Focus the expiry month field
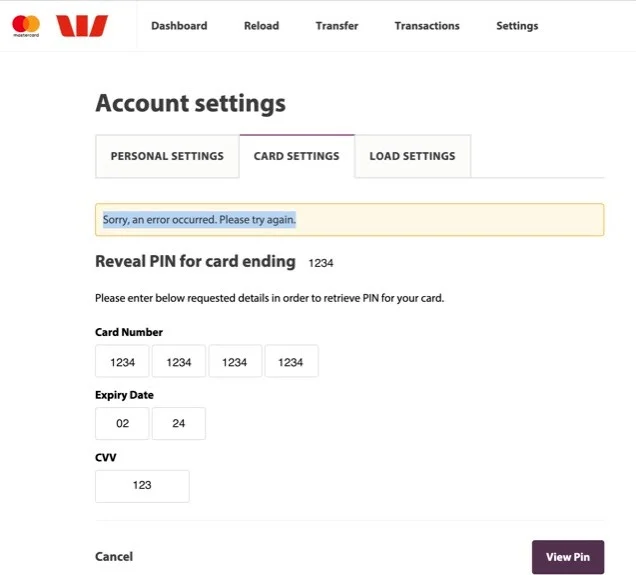The width and height of the screenshot is (636, 575). [122, 424]
